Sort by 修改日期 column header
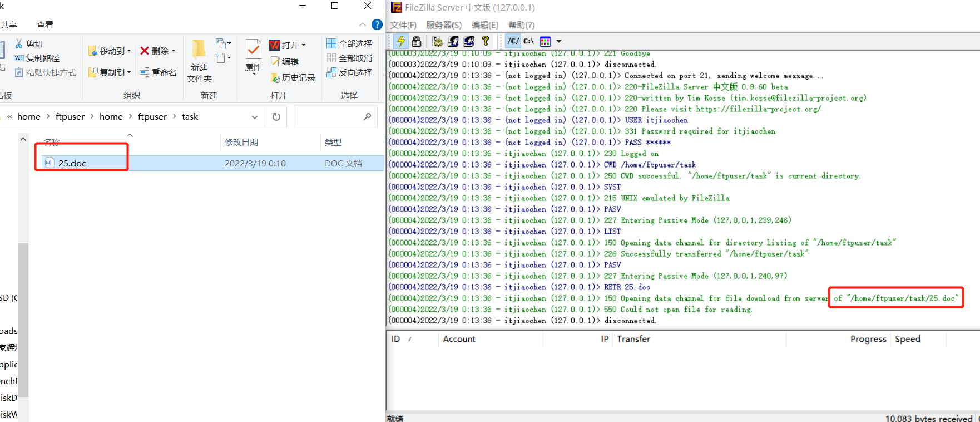Image resolution: width=980 pixels, height=422 pixels. point(241,142)
